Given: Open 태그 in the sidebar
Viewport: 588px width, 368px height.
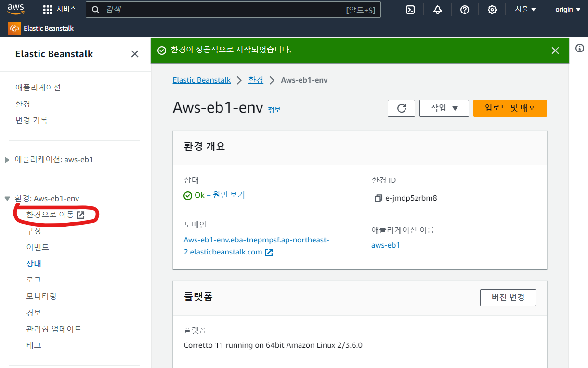Looking at the screenshot, I should [x=34, y=345].
